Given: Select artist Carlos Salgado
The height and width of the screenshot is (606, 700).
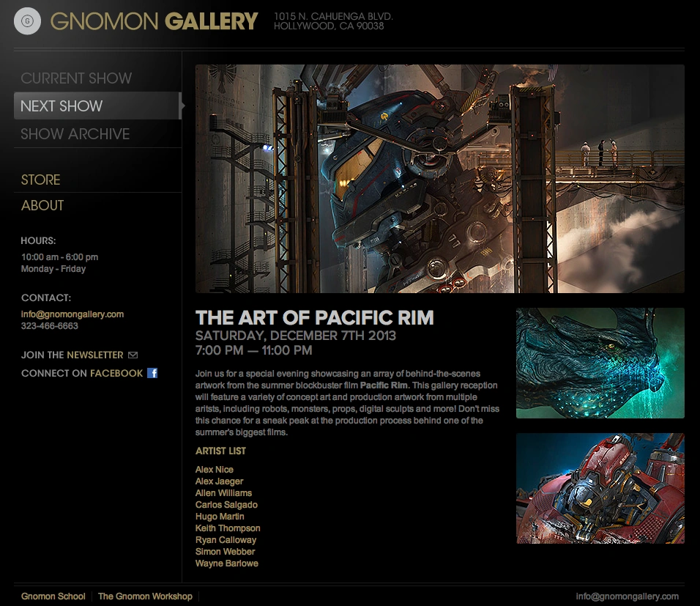Looking at the screenshot, I should [226, 505].
